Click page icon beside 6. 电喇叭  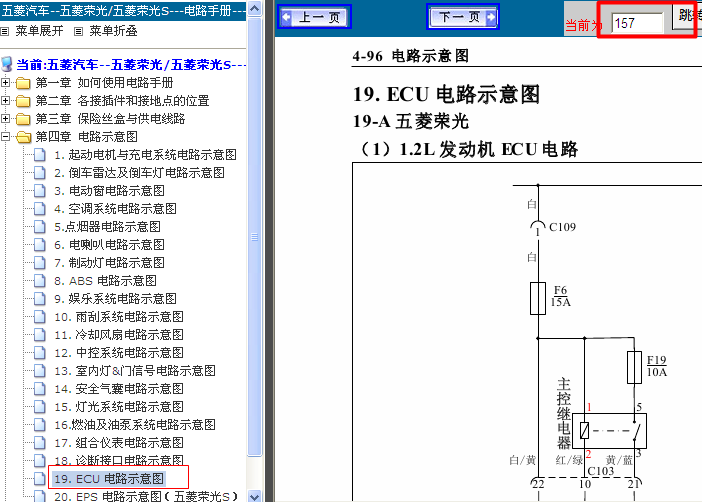40,245
